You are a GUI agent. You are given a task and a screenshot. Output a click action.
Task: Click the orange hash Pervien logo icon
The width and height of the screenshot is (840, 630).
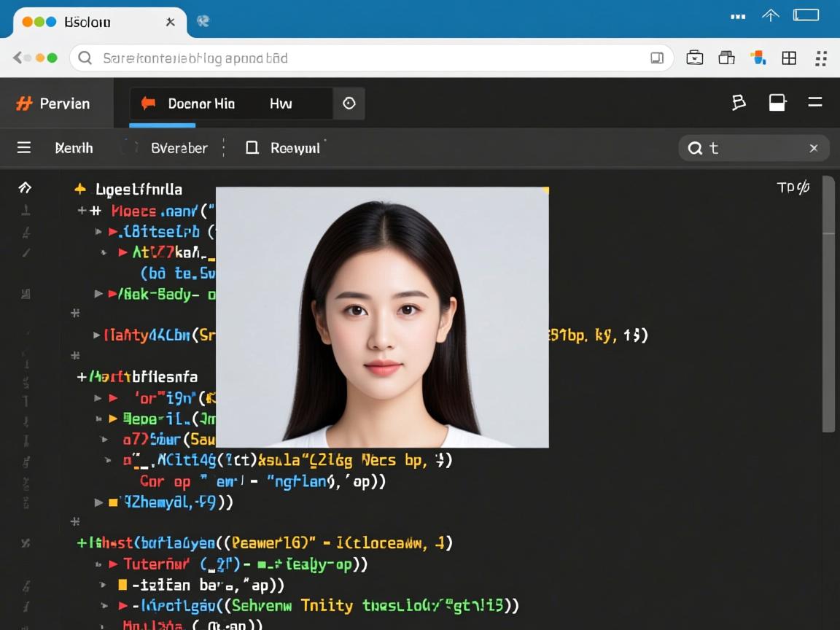[24, 104]
